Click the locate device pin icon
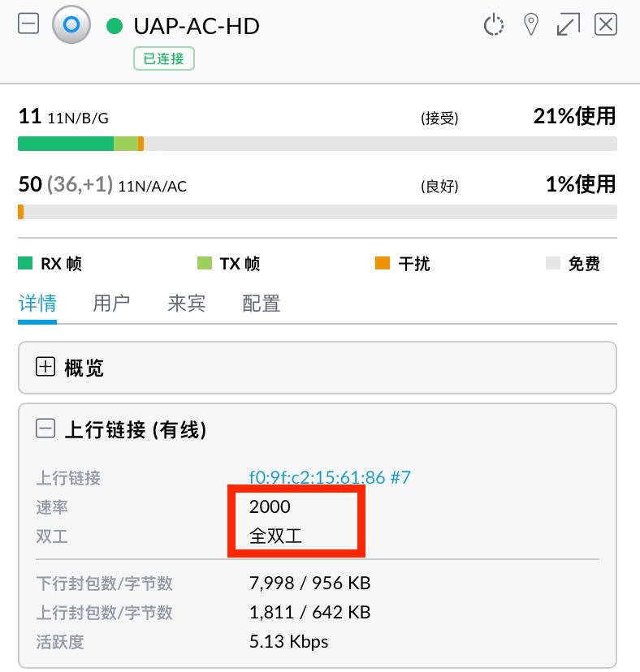Screen dimensions: 640x672 [531, 25]
